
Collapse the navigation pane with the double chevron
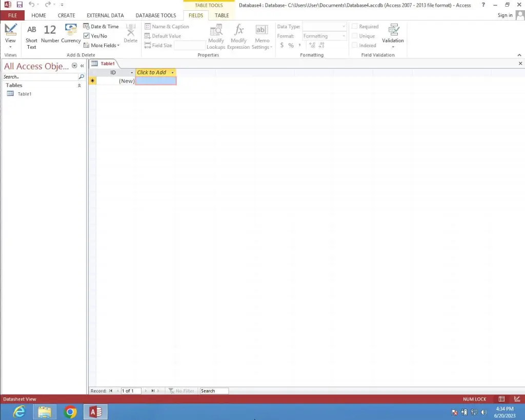click(x=82, y=66)
